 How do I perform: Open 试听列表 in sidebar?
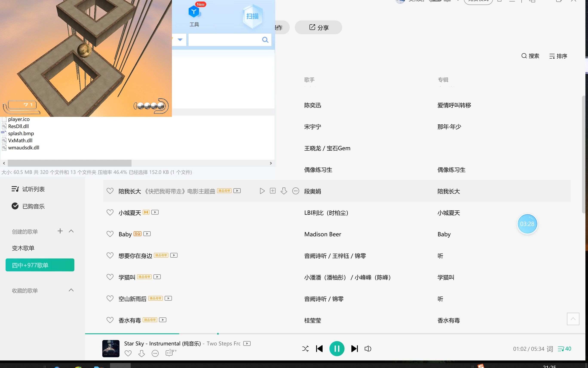click(x=28, y=189)
